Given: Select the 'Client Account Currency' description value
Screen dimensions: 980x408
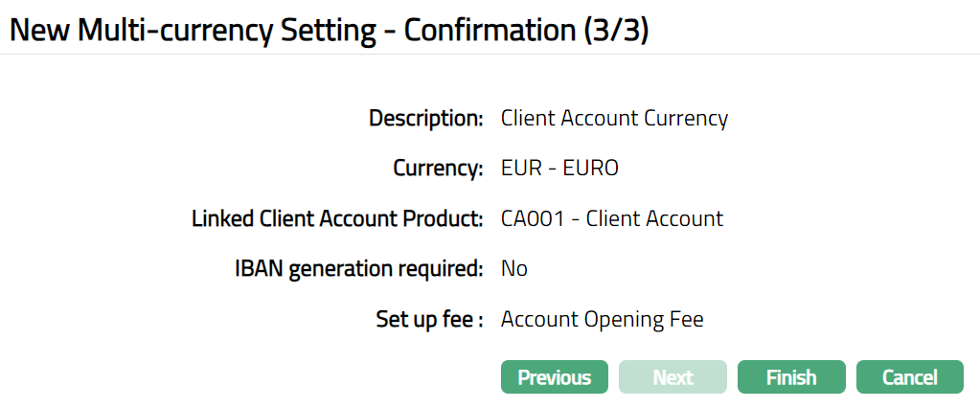Looking at the screenshot, I should pos(614,119).
